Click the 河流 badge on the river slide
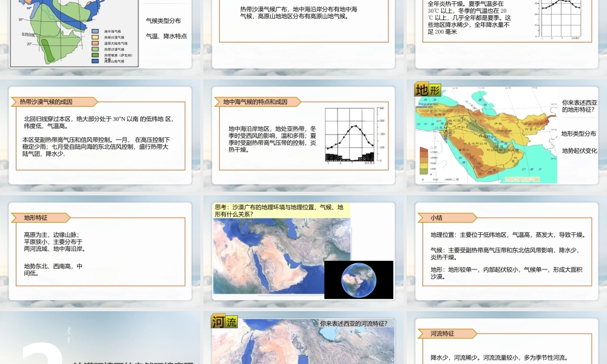 click(224, 322)
